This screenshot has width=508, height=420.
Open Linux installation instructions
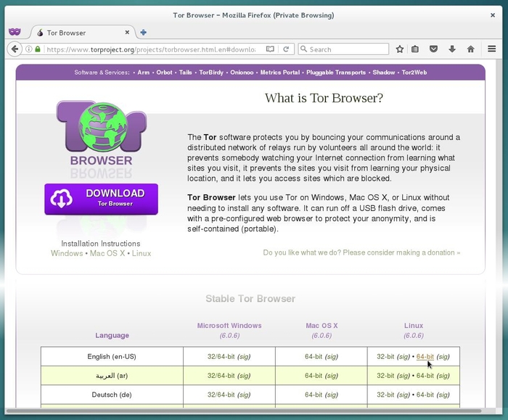point(142,254)
